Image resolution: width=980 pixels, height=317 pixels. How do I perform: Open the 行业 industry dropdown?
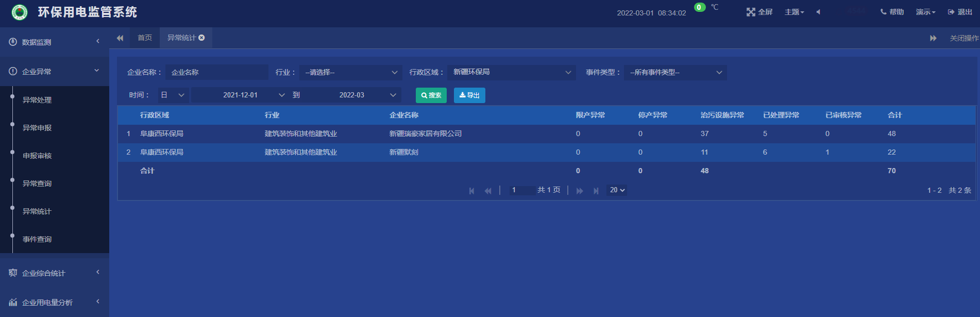point(350,72)
